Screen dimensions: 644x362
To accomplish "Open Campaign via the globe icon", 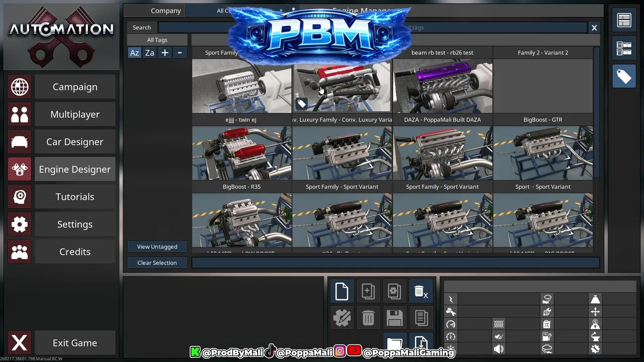I will coord(20,87).
